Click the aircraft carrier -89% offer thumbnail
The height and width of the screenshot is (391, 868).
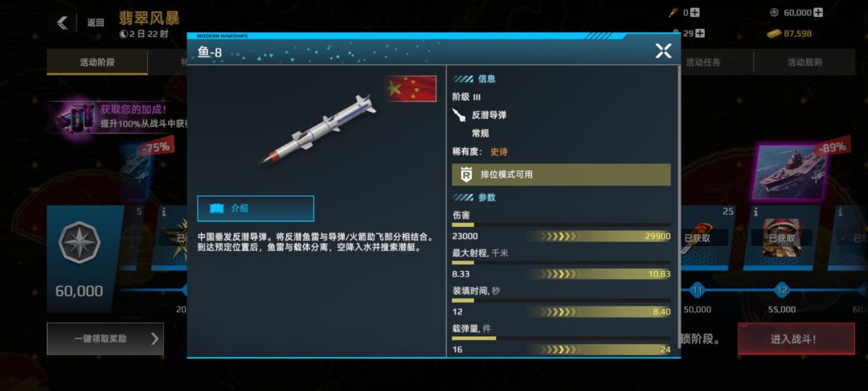[790, 171]
